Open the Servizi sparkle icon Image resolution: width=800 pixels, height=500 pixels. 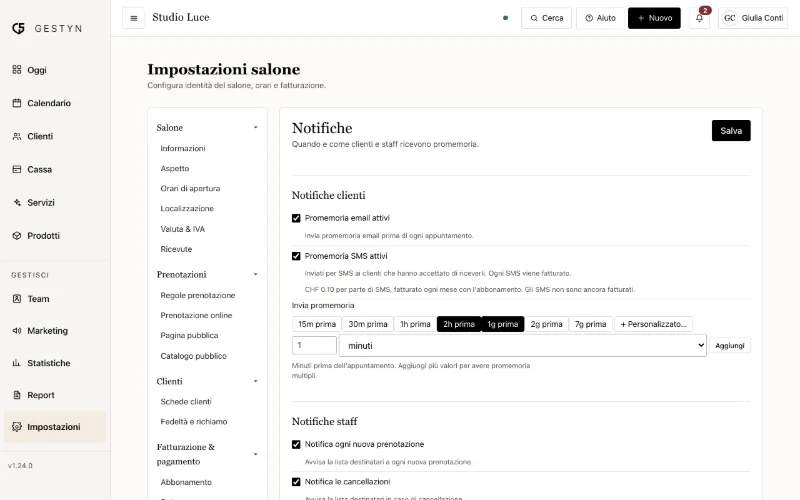pos(17,203)
